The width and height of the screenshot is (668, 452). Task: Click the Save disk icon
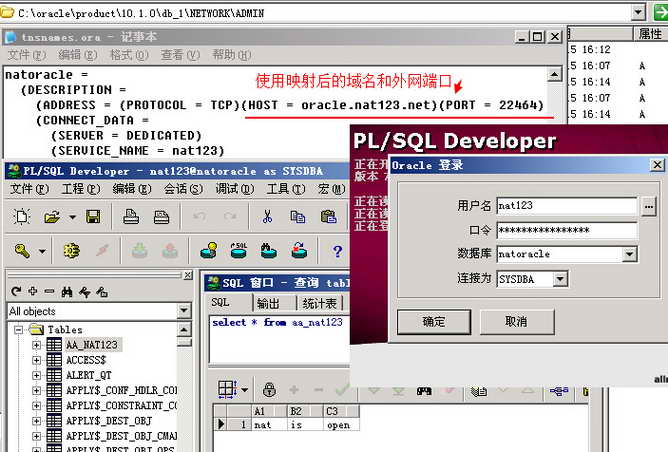[x=92, y=217]
